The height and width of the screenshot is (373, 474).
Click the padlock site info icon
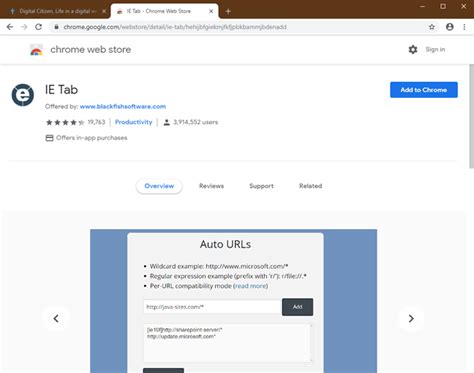[56, 27]
